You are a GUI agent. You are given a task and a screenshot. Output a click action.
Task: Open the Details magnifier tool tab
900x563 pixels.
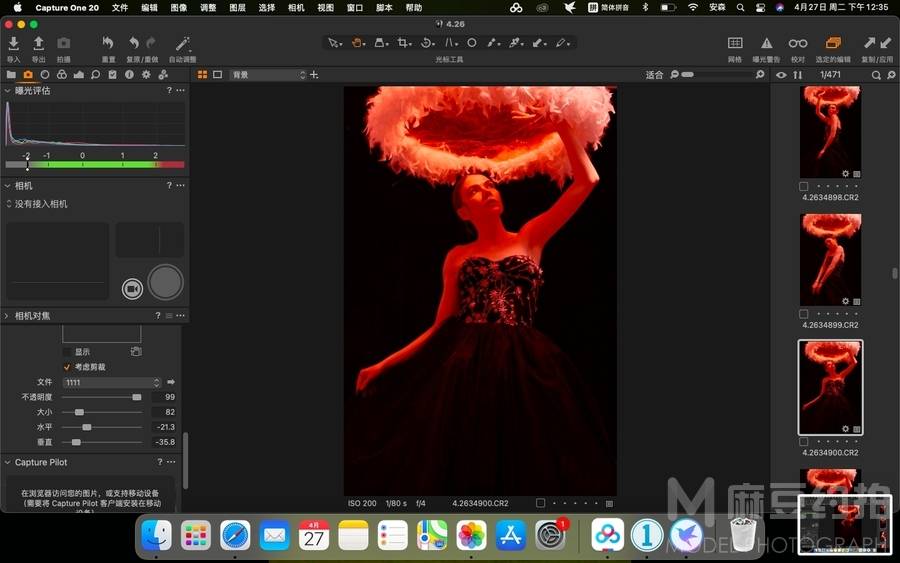(x=95, y=75)
